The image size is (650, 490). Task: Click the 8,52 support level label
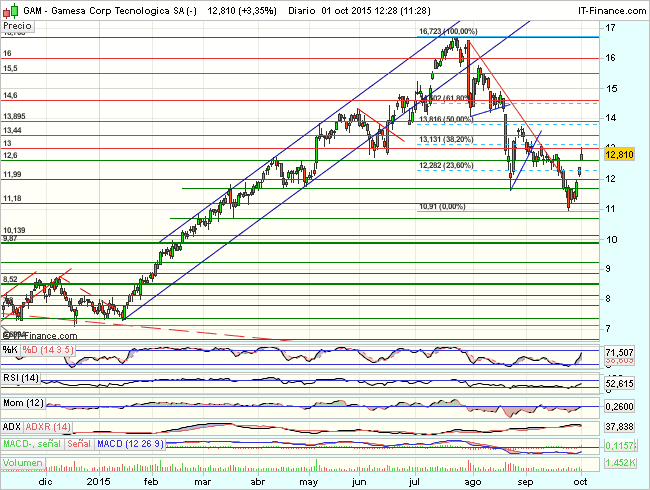[x=10, y=279]
